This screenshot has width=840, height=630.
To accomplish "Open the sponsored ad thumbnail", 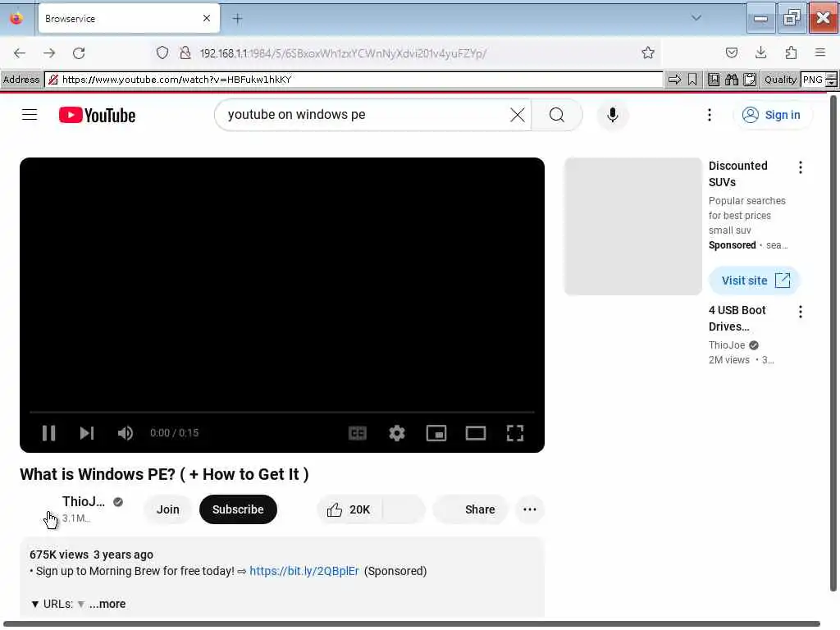I will point(632,226).
